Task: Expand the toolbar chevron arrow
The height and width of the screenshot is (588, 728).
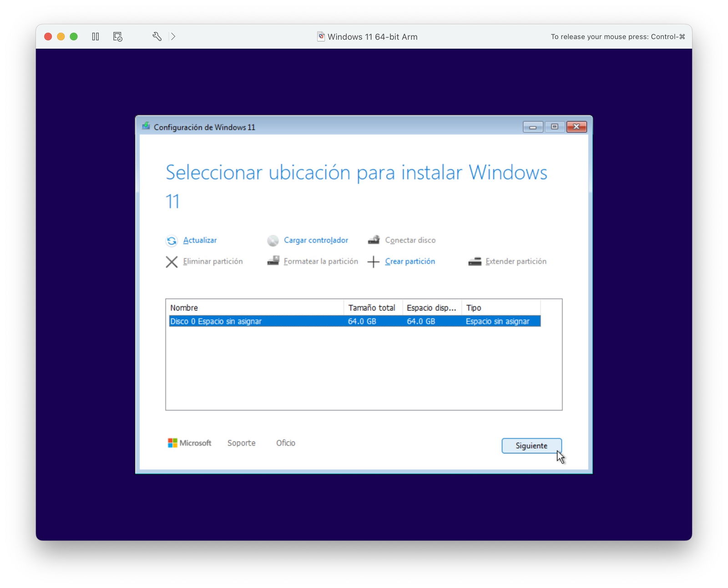Action: click(173, 36)
